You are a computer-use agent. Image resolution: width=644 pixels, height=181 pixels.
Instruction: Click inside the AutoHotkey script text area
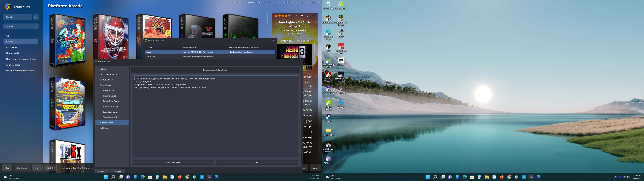coord(215,116)
